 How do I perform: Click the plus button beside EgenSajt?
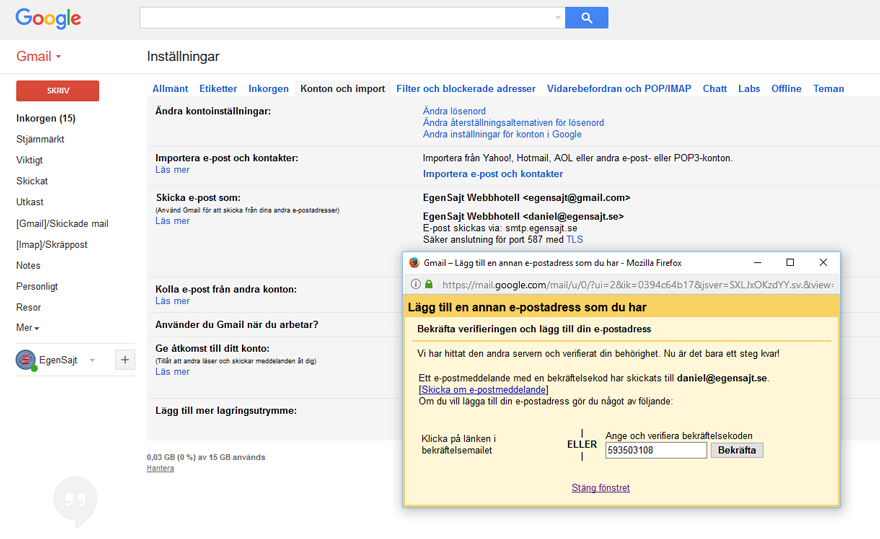pyautogui.click(x=125, y=360)
